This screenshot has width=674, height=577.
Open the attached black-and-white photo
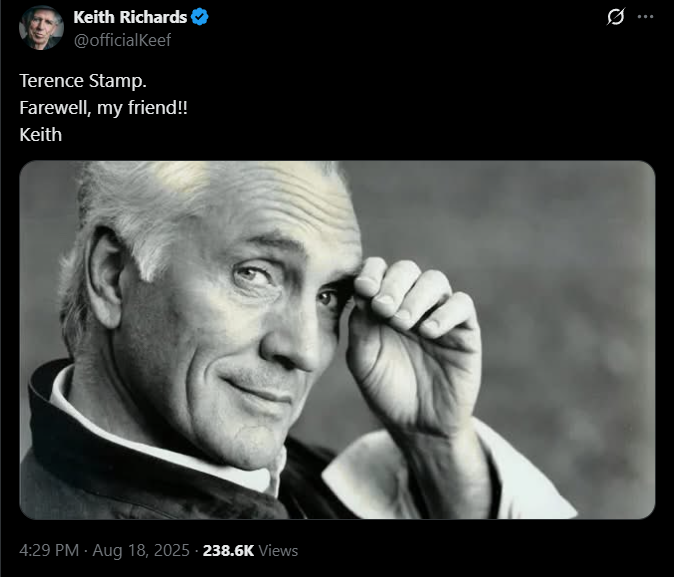(337, 340)
